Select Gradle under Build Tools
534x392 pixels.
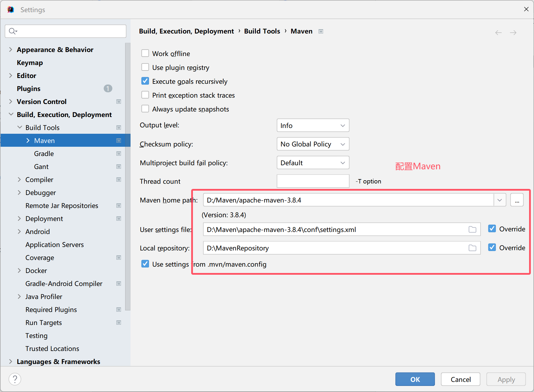(x=44, y=154)
